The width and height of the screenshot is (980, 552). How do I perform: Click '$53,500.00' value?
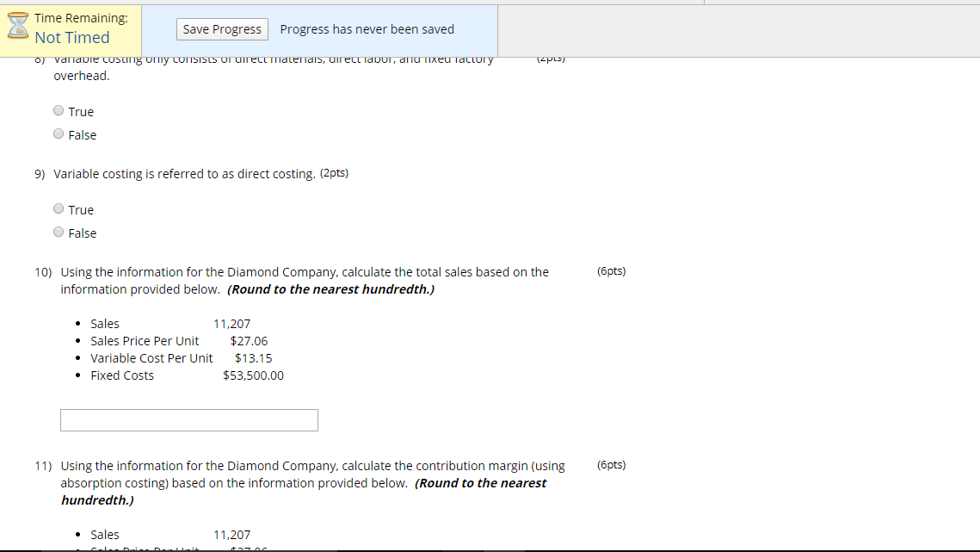point(253,375)
